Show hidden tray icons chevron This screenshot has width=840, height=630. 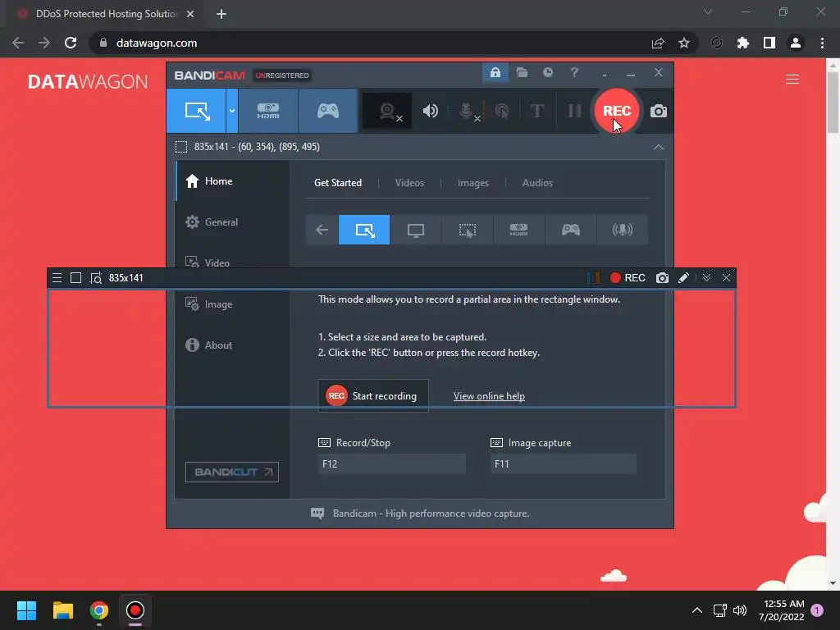(697, 610)
